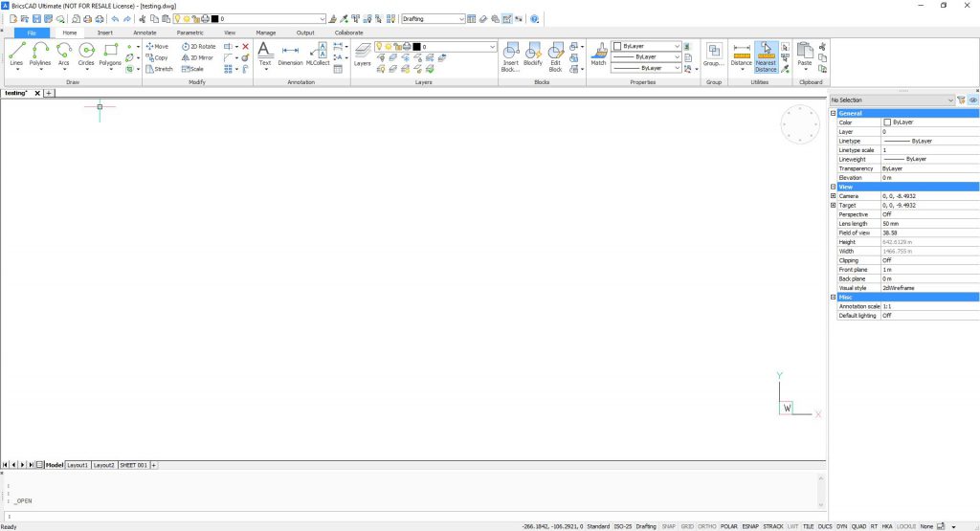Activate the 2D Rotate command
The image size is (980, 531).
[199, 46]
